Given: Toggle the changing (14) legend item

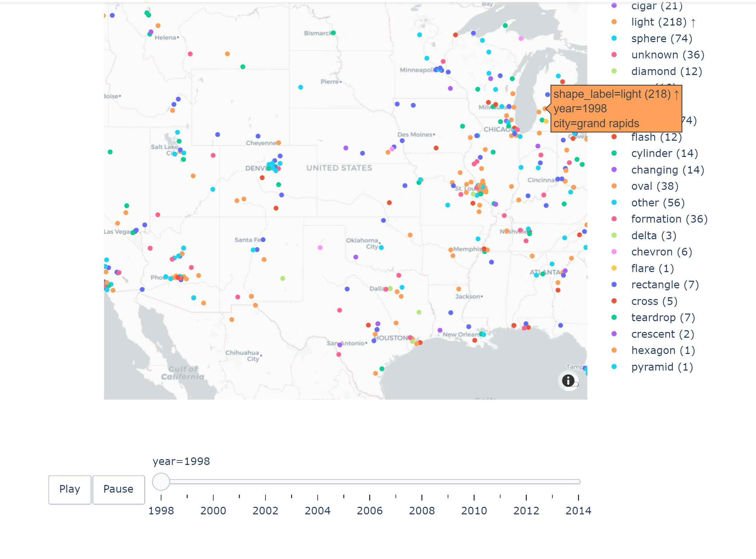Looking at the screenshot, I should pyautogui.click(x=667, y=170).
